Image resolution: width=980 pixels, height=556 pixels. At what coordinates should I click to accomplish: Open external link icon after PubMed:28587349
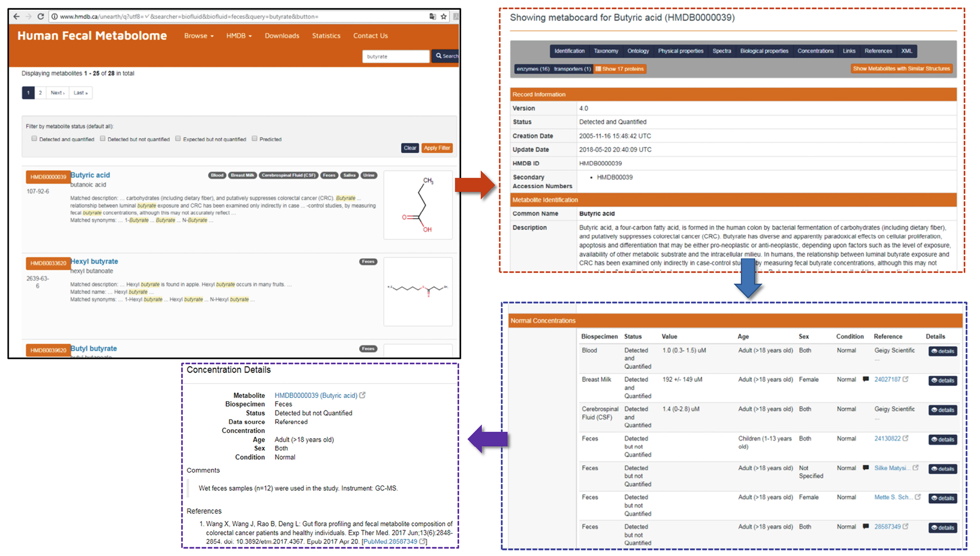[x=422, y=541]
